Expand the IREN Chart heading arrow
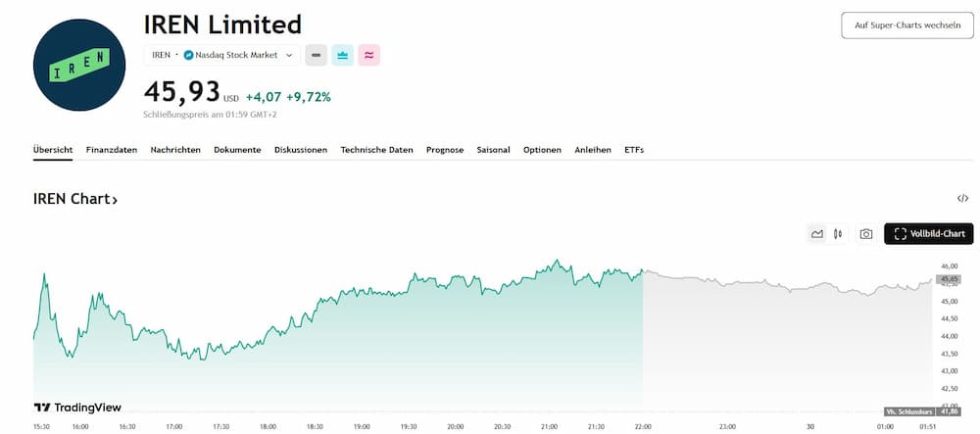The image size is (980, 434). (x=115, y=200)
